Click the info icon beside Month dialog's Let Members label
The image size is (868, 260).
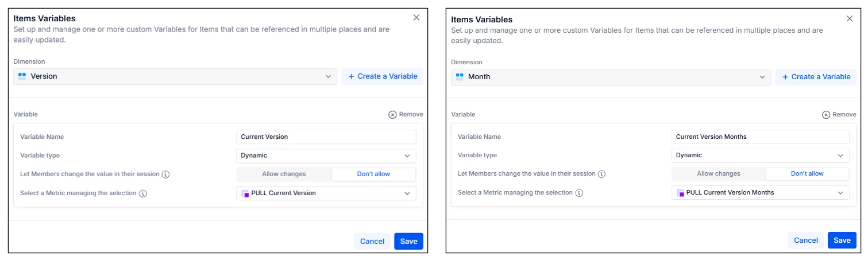pyautogui.click(x=602, y=174)
